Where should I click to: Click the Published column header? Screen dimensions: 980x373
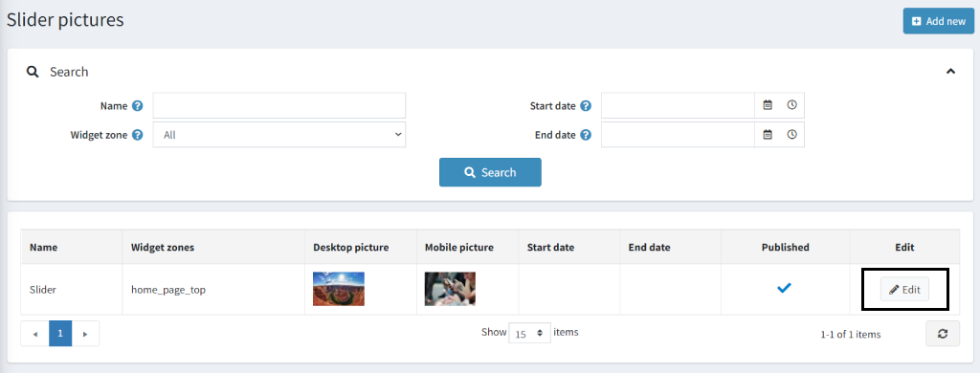click(785, 247)
